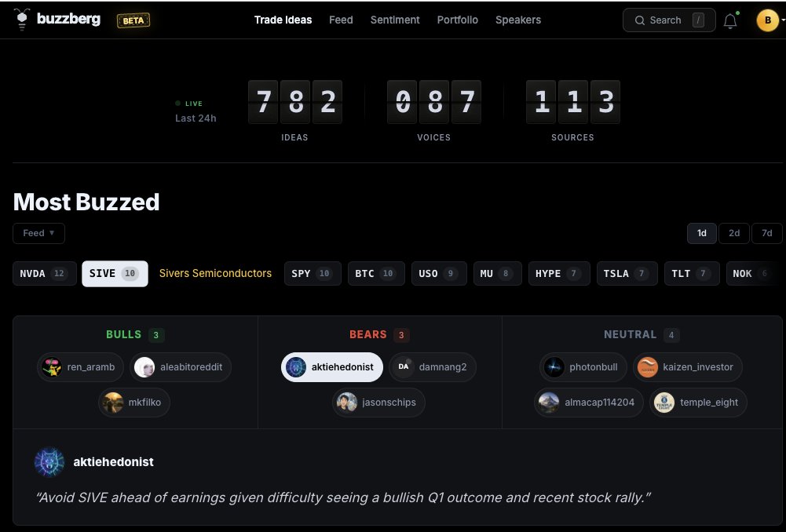Image resolution: width=786 pixels, height=532 pixels.
Task: Click the LIVE status indicator
Action: coord(189,104)
